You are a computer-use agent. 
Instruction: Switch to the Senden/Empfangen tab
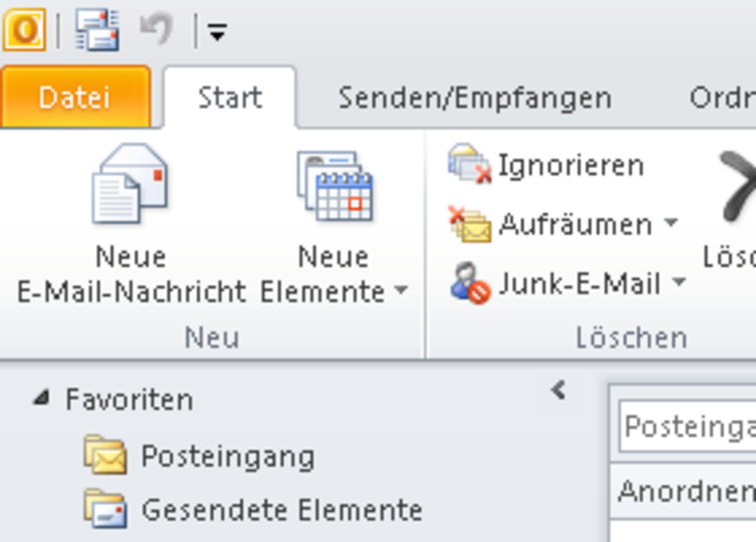pos(475,98)
